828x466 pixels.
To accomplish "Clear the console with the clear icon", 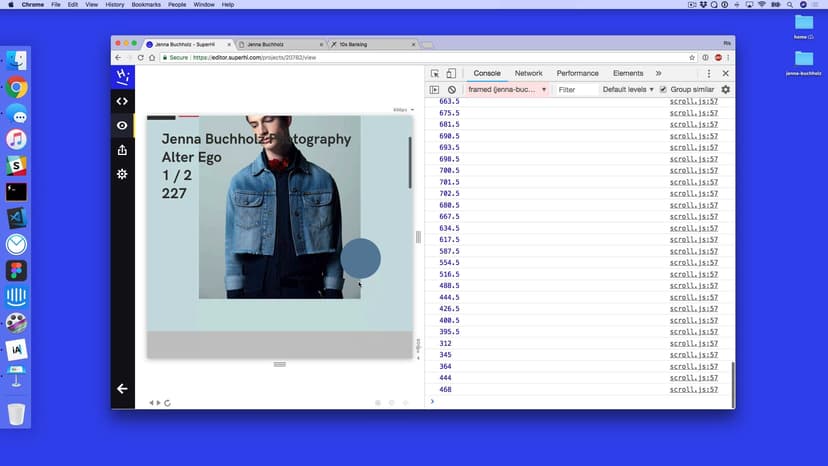I will click(x=451, y=90).
